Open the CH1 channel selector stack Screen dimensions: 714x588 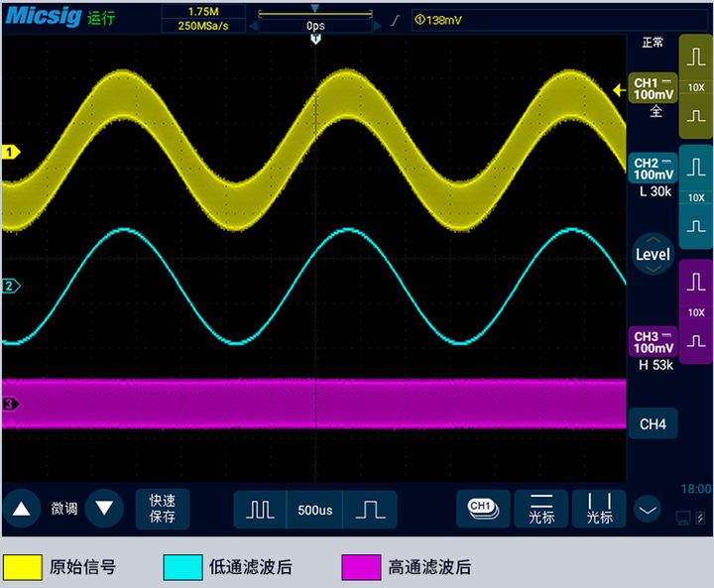[x=483, y=509]
